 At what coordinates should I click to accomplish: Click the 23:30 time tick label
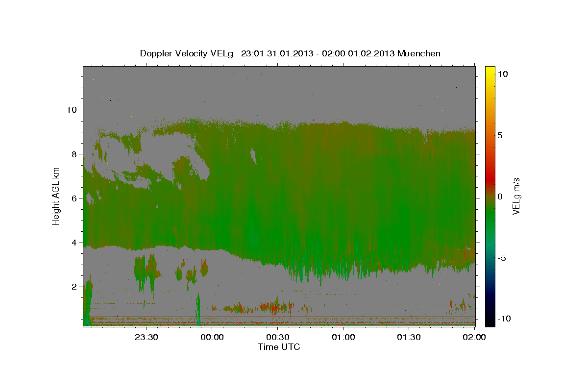147,337
